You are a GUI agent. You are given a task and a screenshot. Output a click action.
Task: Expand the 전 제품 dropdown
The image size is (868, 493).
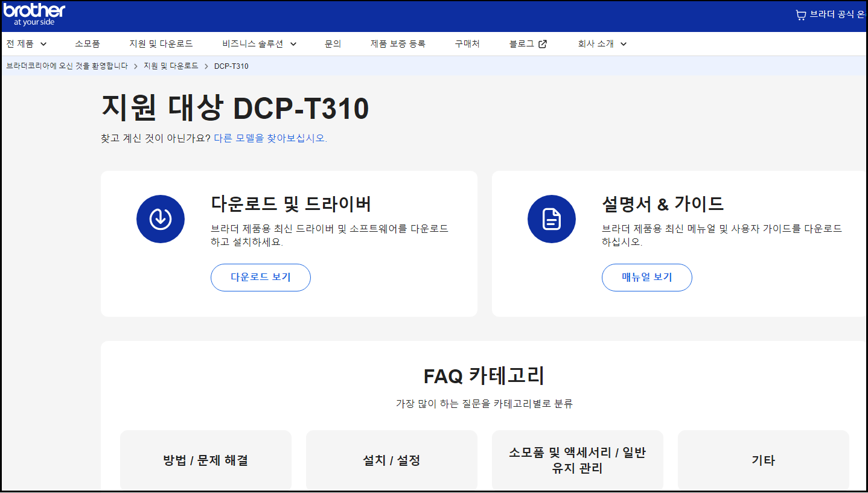25,43
